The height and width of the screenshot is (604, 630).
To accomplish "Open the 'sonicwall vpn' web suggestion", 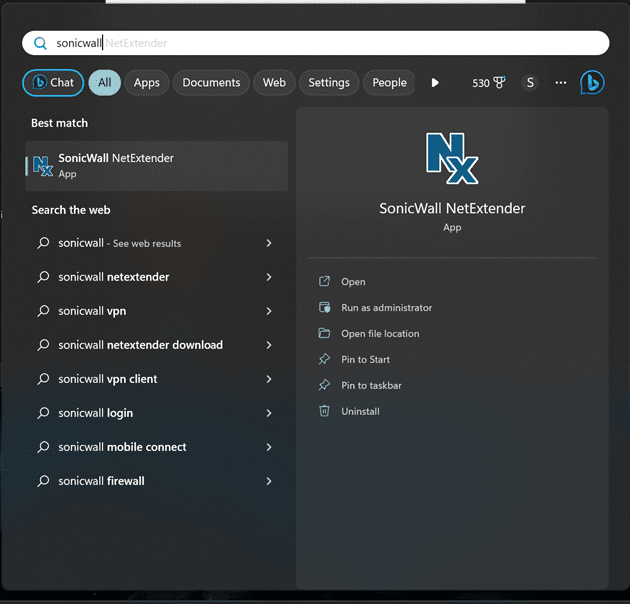I will pos(157,311).
